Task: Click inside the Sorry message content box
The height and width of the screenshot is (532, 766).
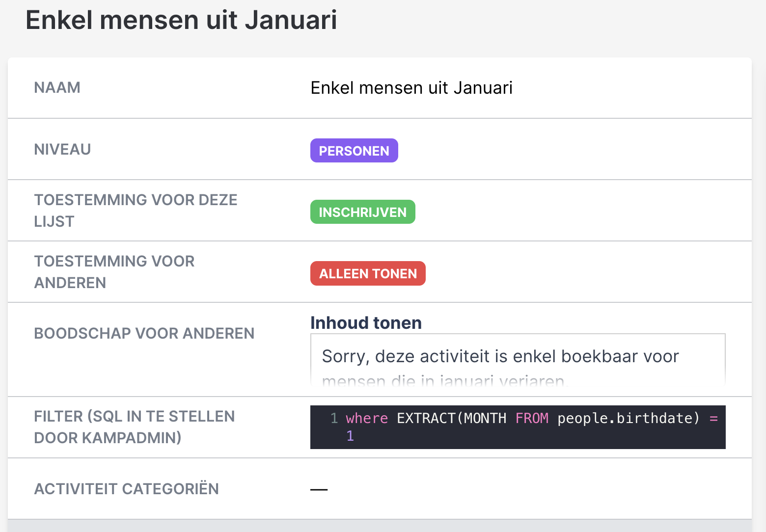Action: [x=518, y=361]
